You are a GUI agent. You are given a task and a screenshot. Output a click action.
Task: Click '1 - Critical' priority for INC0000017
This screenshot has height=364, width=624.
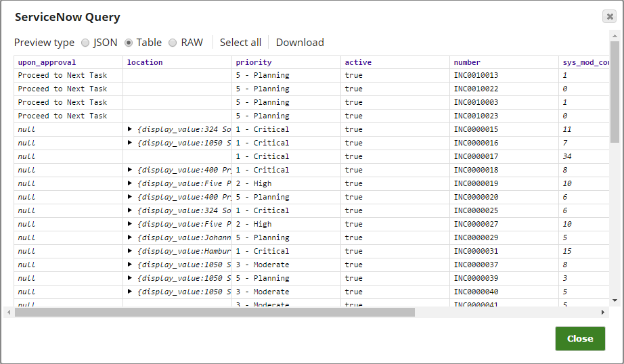click(x=262, y=156)
